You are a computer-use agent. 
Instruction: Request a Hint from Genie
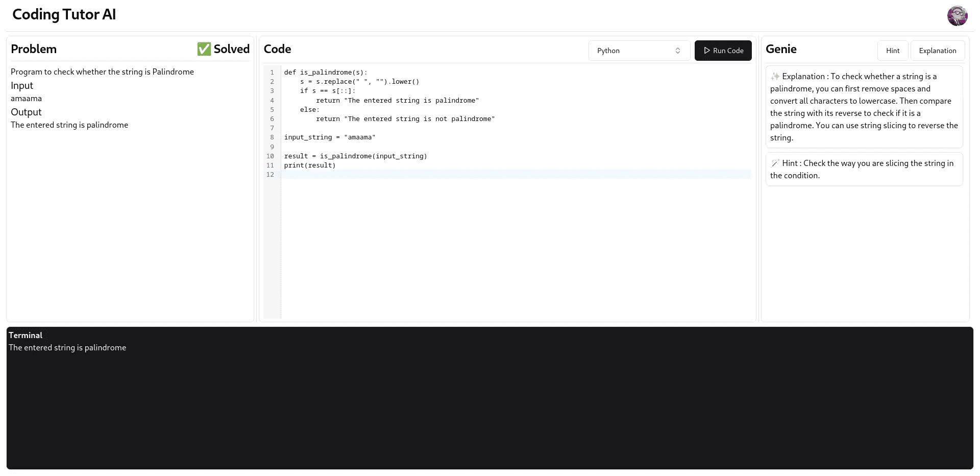coord(893,51)
